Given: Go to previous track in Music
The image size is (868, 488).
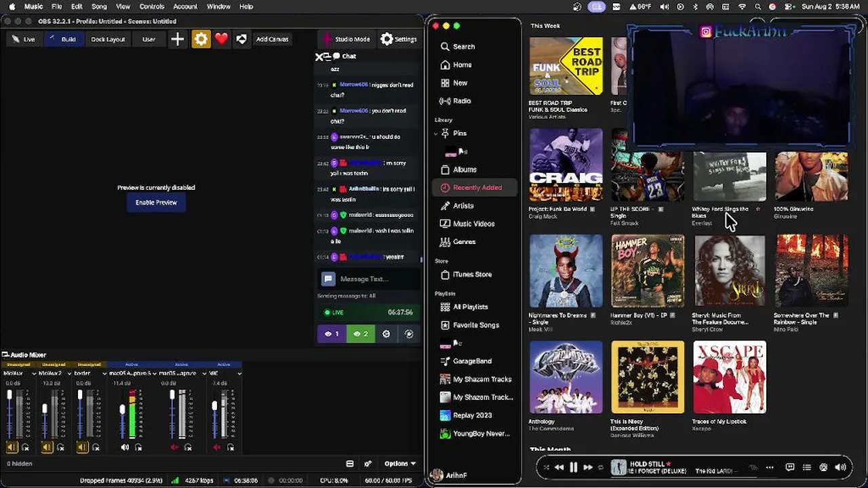Looking at the screenshot, I should pyautogui.click(x=559, y=467).
